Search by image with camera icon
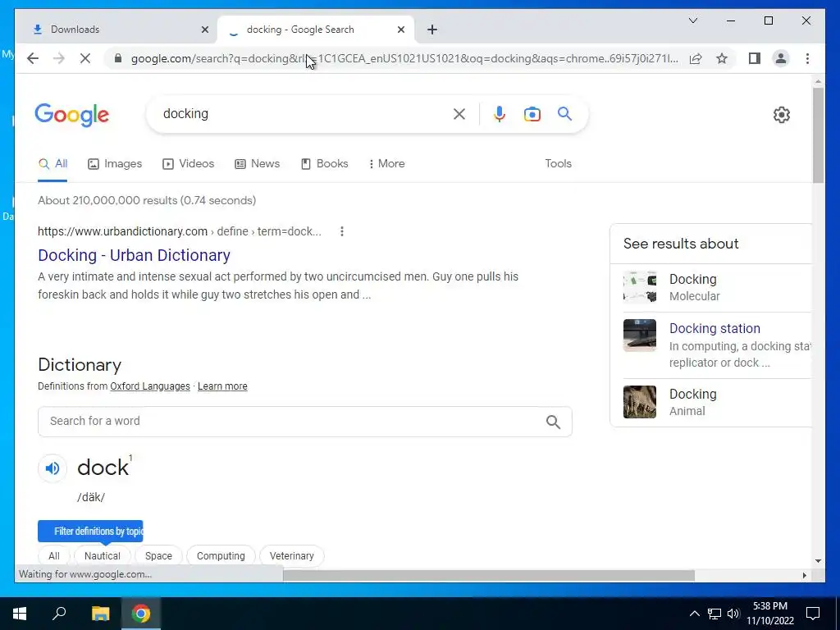The height and width of the screenshot is (630, 840). (x=532, y=114)
